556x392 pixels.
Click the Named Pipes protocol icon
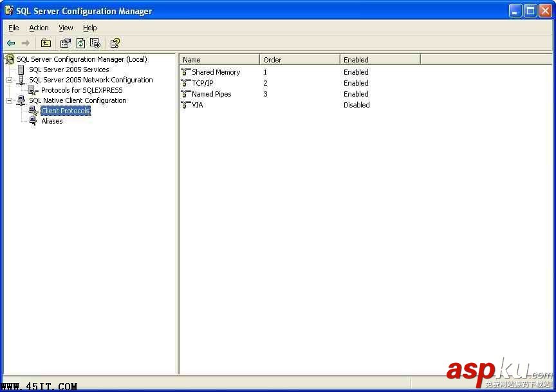point(186,94)
